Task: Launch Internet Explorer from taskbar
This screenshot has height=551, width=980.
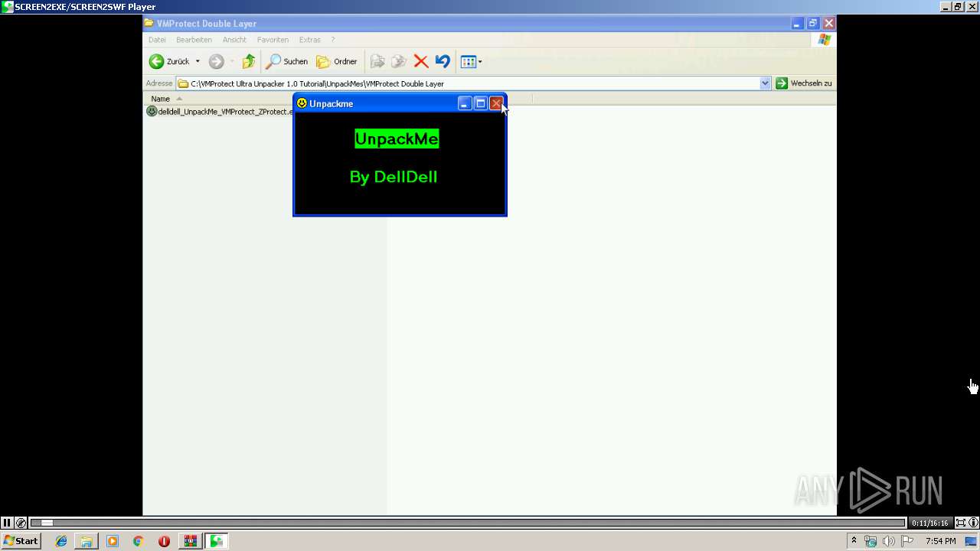Action: coord(61,541)
